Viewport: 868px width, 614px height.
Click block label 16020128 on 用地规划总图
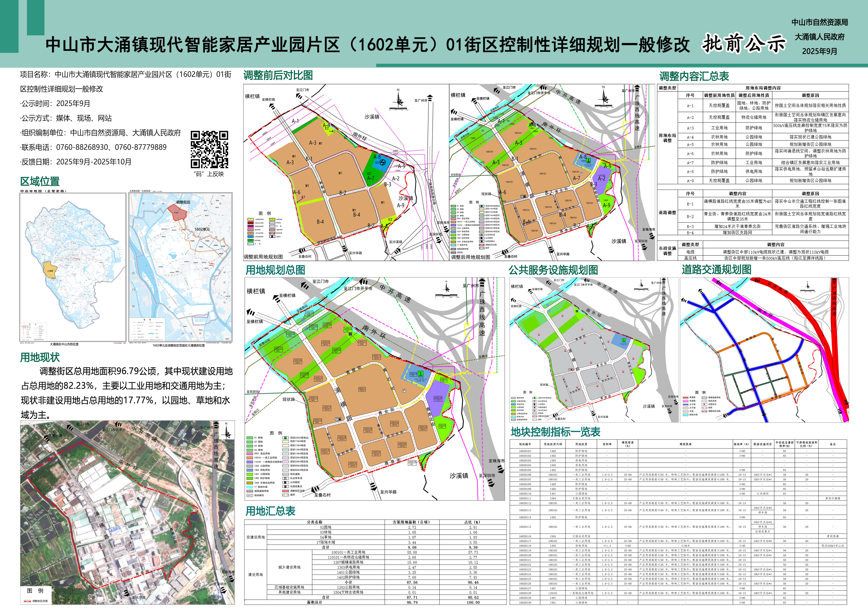[x=438, y=397]
